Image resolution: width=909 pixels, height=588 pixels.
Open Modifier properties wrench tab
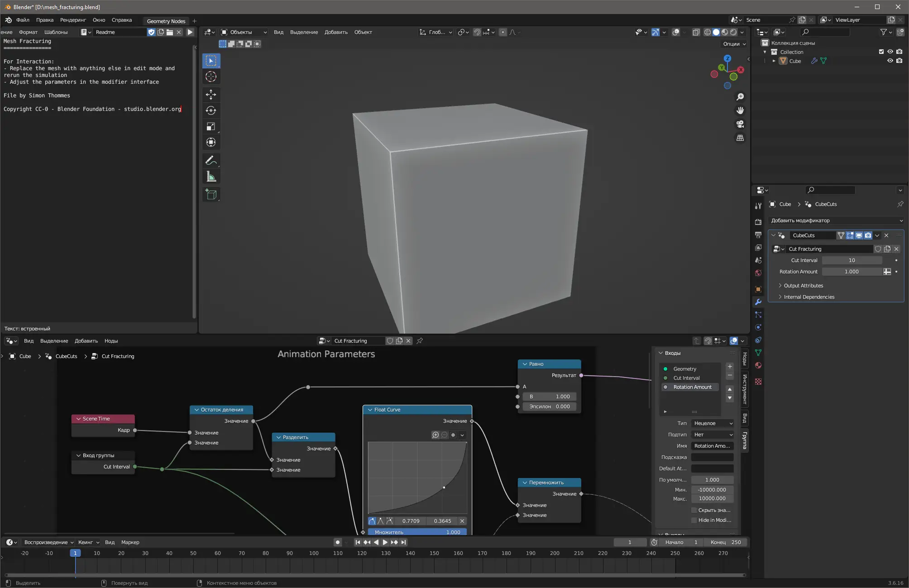pyautogui.click(x=758, y=302)
